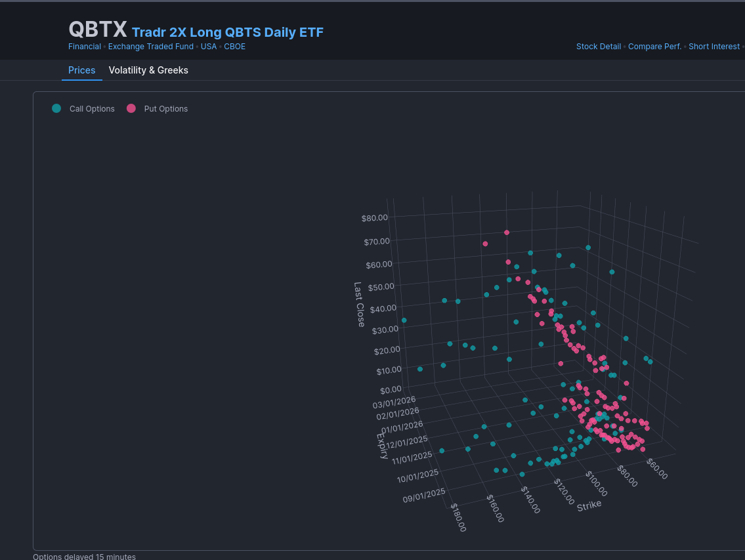Click the CBOE exchange link
745x560 pixels.
[235, 47]
